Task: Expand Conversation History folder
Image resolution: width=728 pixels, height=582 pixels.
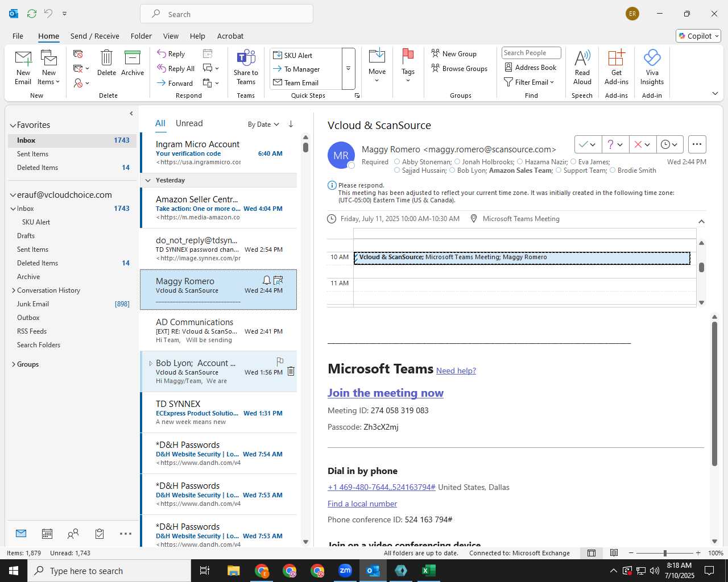Action: [13, 290]
